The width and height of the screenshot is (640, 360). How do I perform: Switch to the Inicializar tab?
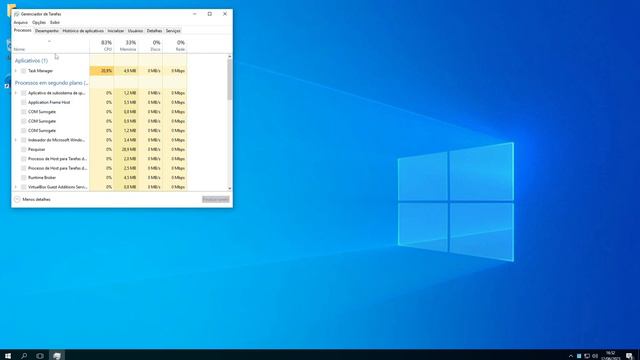click(x=116, y=31)
